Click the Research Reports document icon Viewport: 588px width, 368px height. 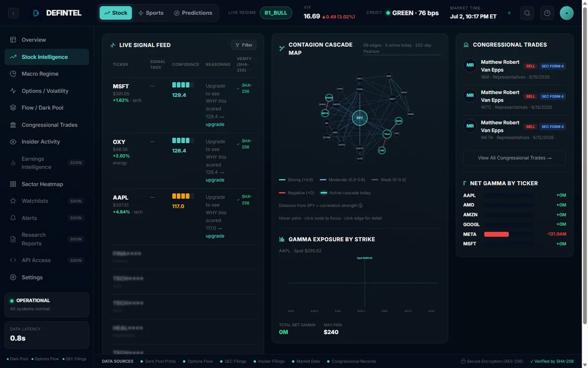tap(13, 239)
